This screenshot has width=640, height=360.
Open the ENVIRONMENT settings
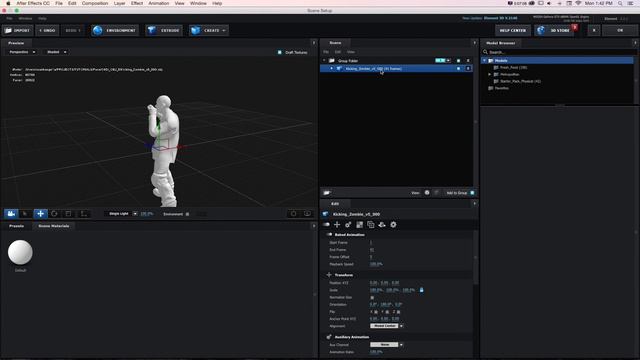[115, 30]
